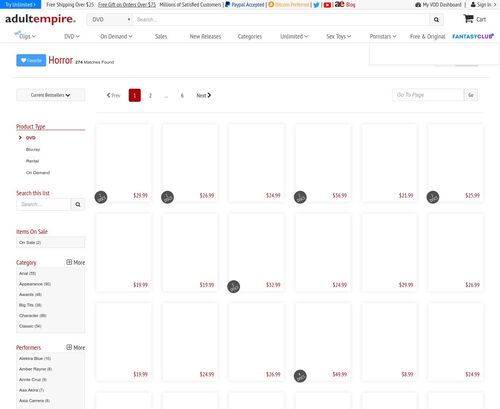The height and width of the screenshot is (409, 500).
Task: Click the Next page link
Action: tap(204, 95)
